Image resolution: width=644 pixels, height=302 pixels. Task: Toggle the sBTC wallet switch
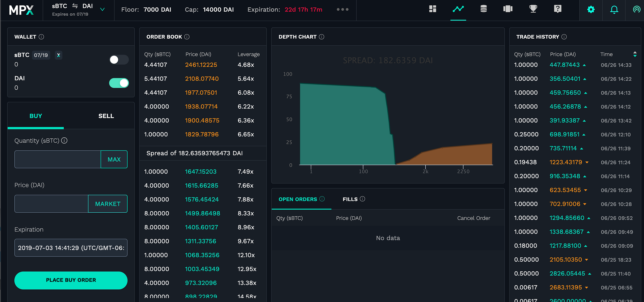(x=119, y=60)
